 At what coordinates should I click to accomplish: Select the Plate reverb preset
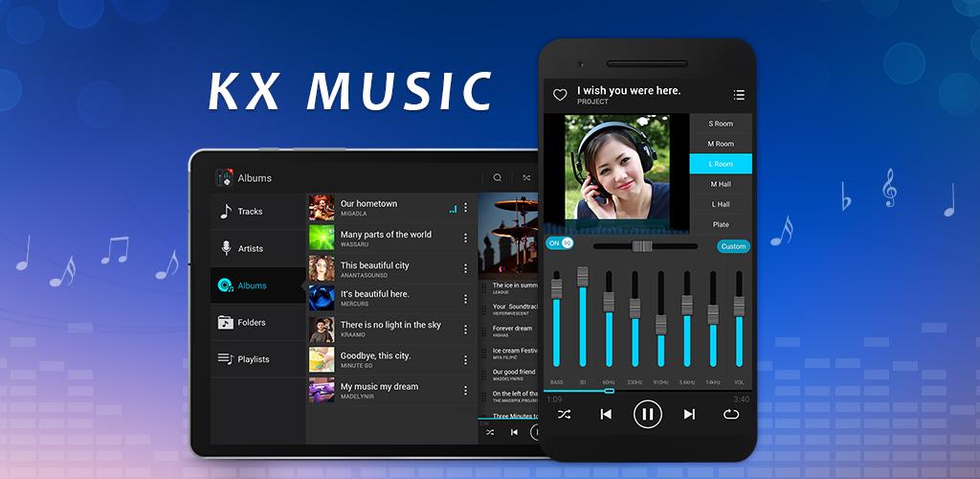point(721,224)
